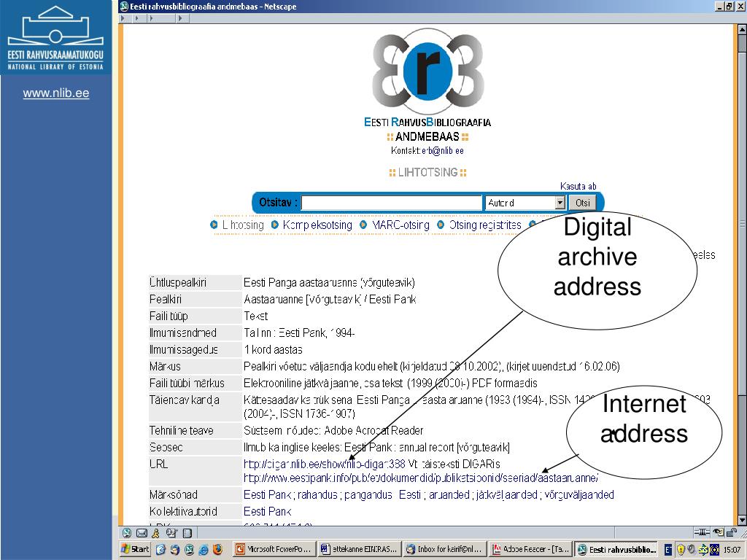Switch to Adobe Reader taskbar button
This screenshot has width=747, height=560.
[x=530, y=549]
